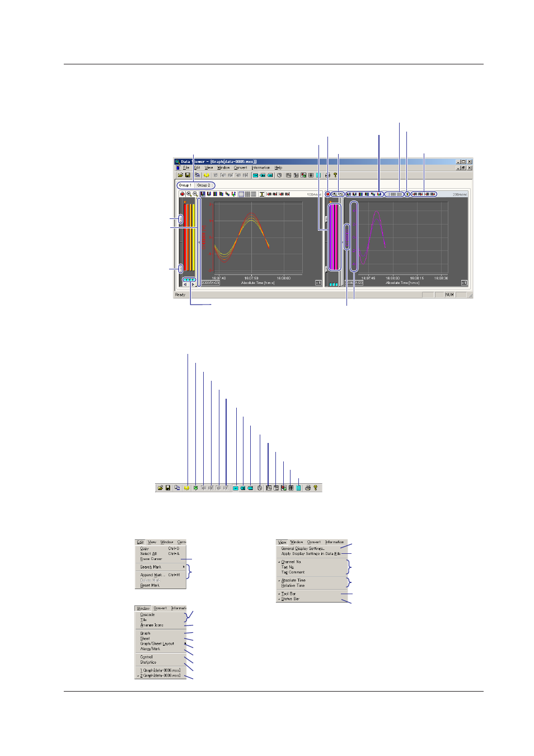
Task: Open Information menu in Data Viewer window
Action: coord(261,167)
